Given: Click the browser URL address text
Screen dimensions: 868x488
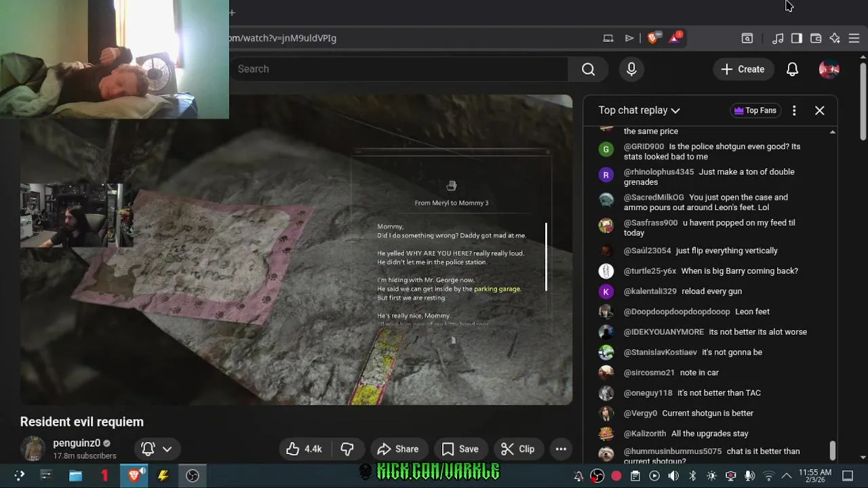Looking at the screenshot, I should pos(283,38).
